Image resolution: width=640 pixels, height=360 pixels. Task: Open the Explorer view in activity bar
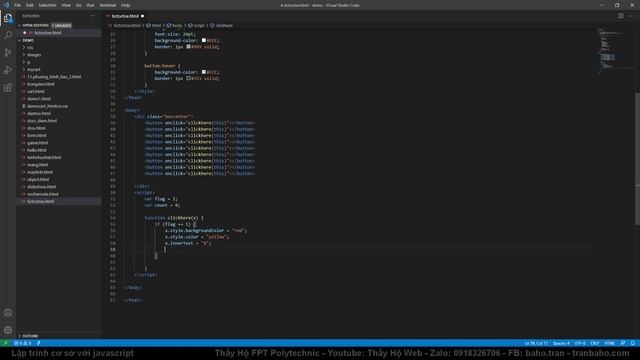pyautogui.click(x=8, y=18)
